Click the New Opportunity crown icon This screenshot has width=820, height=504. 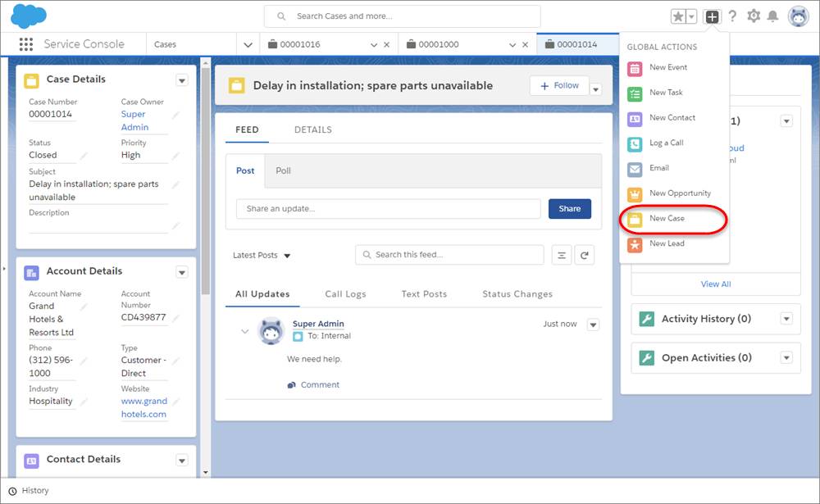point(635,194)
